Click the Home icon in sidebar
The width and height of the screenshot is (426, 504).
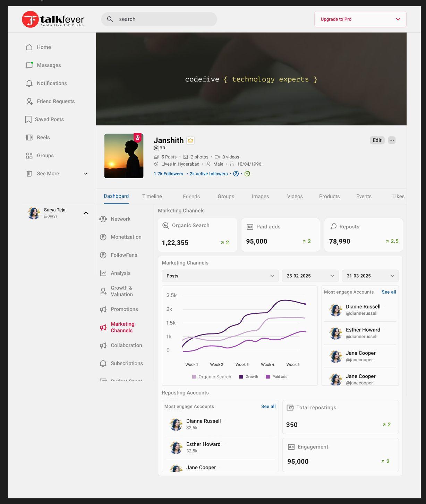(x=29, y=47)
